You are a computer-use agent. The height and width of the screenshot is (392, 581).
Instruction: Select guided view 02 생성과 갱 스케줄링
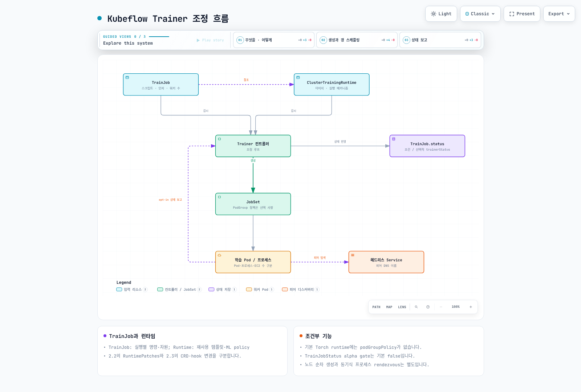[x=357, y=40]
